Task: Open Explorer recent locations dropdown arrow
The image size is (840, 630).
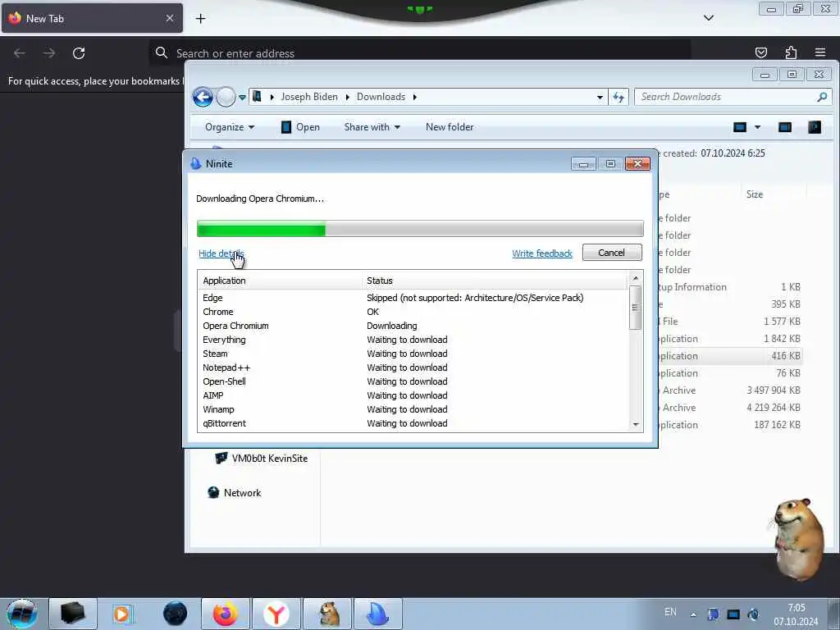Action: pos(242,98)
